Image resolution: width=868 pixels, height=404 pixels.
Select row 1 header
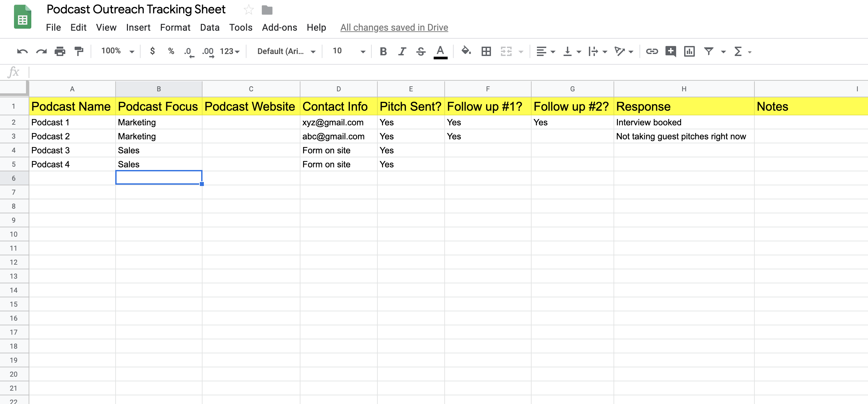[x=14, y=107]
